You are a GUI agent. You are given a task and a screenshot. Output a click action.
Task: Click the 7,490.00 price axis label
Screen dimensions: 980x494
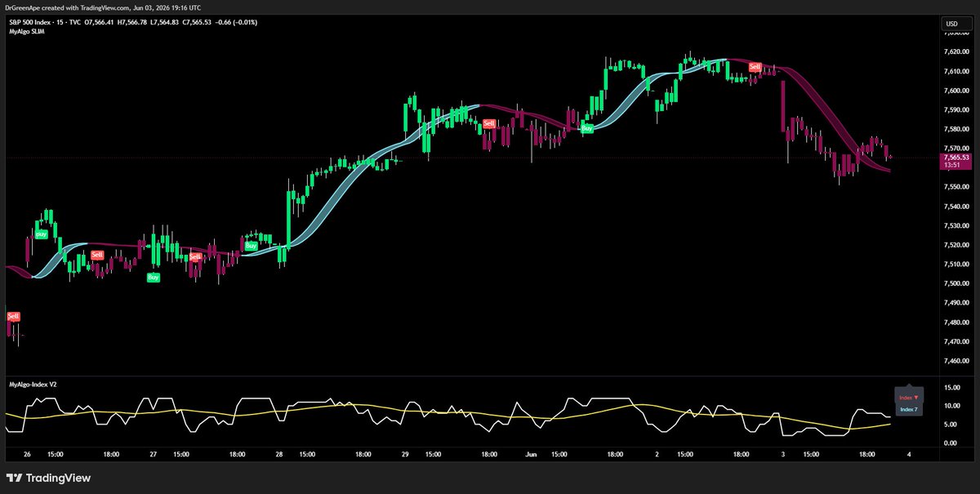pyautogui.click(x=955, y=303)
